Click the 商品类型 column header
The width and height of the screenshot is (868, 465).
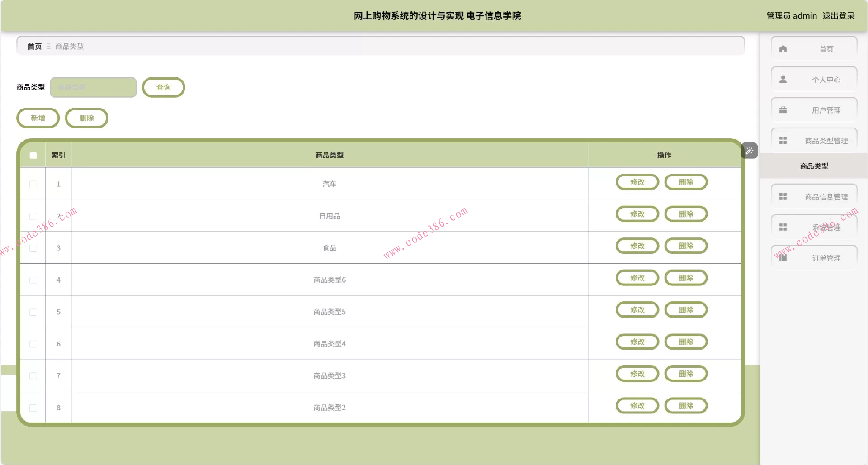pos(330,155)
